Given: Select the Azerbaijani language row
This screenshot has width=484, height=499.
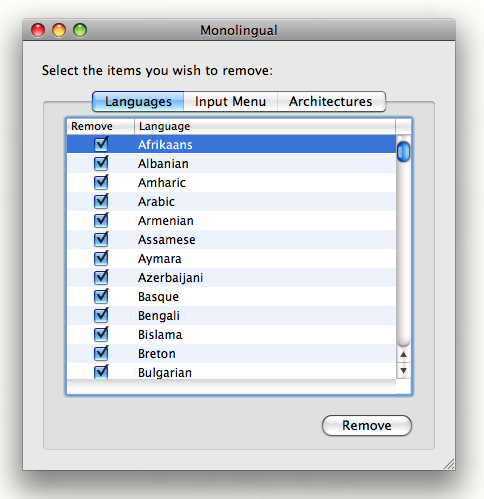Looking at the screenshot, I should click(x=231, y=278).
